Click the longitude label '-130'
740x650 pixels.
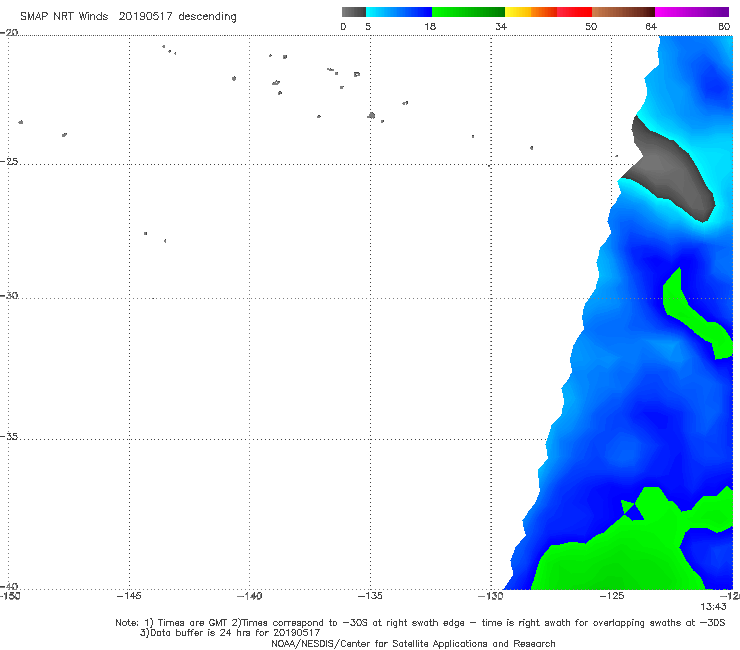[491, 596]
